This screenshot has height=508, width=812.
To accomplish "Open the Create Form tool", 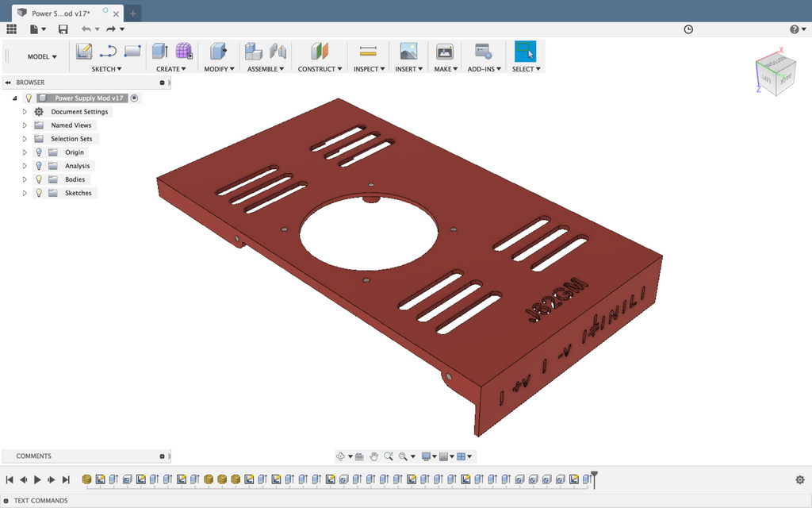I will (184, 52).
